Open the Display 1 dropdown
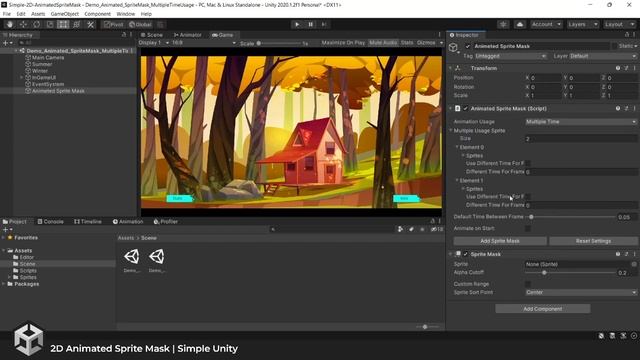 [154, 43]
